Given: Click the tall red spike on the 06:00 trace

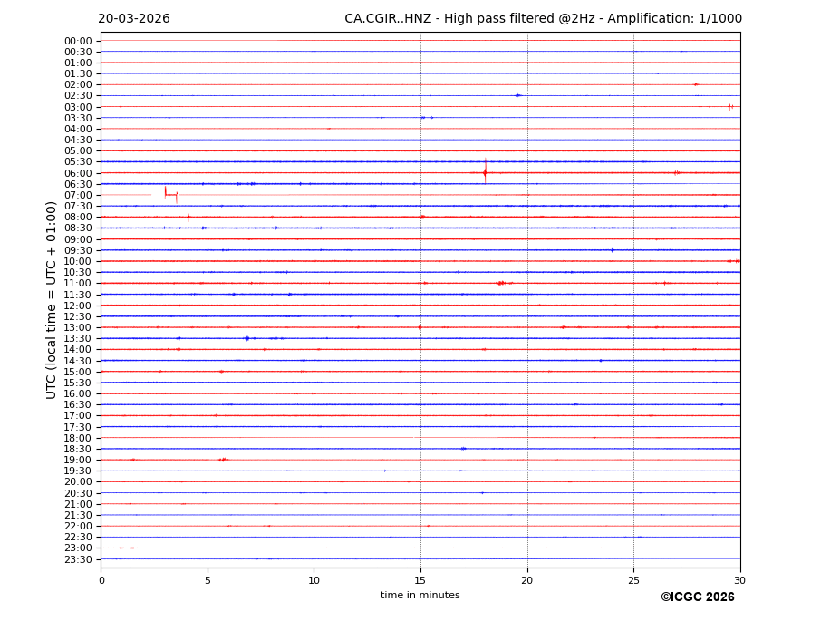Looking at the screenshot, I should pyautogui.click(x=485, y=171).
